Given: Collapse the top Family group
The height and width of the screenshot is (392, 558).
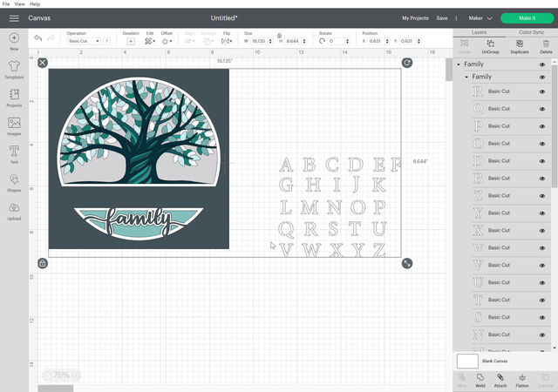Looking at the screenshot, I should tap(459, 64).
